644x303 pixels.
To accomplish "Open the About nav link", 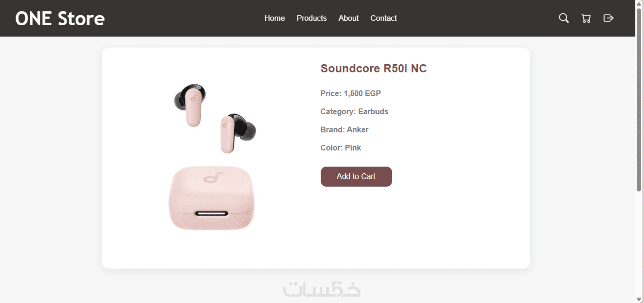I will point(348,18).
